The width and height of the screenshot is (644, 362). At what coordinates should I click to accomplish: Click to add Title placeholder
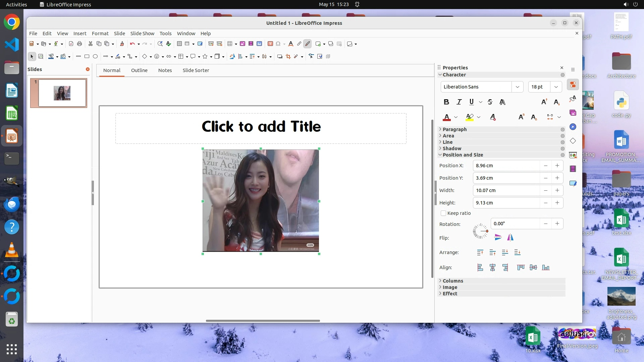(261, 127)
